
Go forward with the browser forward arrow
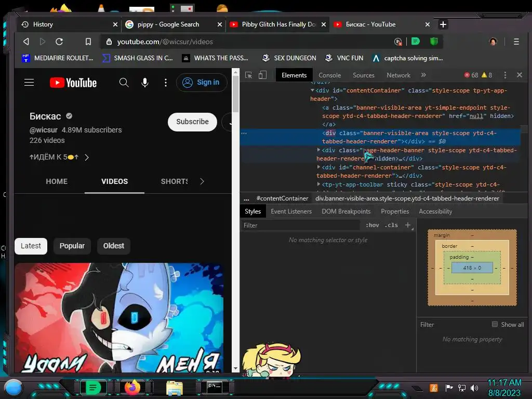coord(43,42)
